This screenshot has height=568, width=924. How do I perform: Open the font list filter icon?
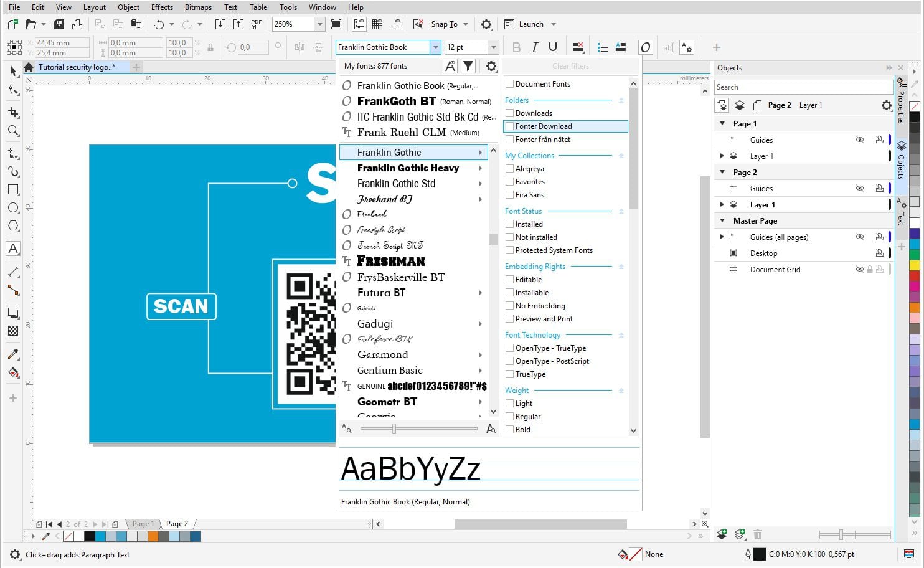pos(468,65)
